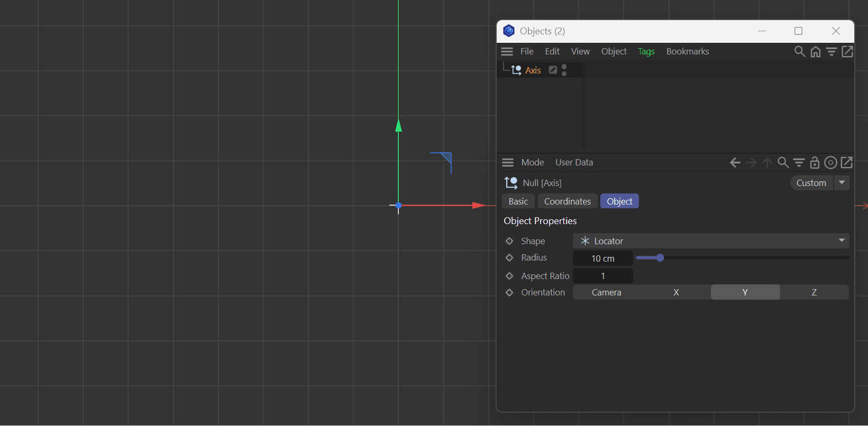Screen dimensions: 868x426
Task: Click the Custom button
Action: 811,183
